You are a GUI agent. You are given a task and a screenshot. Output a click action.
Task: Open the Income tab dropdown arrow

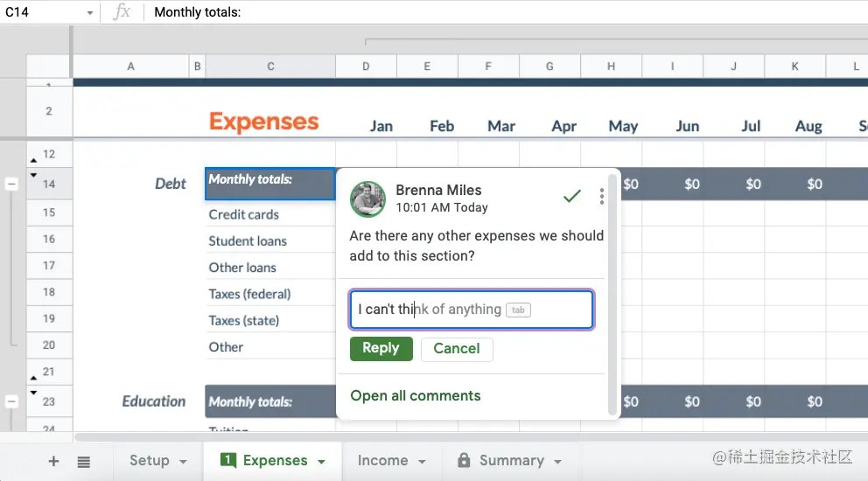(423, 462)
